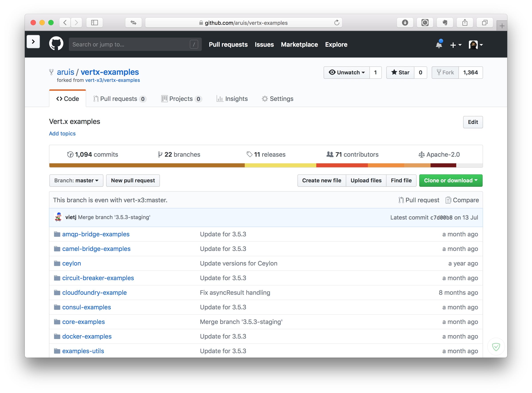The height and width of the screenshot is (393, 532).
Task: Expand the left collapsed panel chevron
Action: pos(33,42)
